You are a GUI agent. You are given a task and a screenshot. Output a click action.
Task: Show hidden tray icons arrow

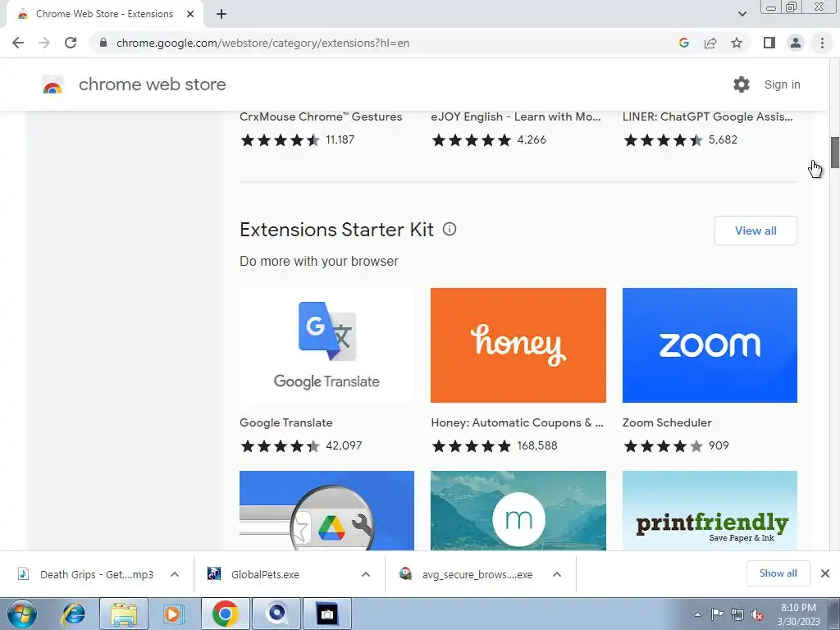coord(697,614)
